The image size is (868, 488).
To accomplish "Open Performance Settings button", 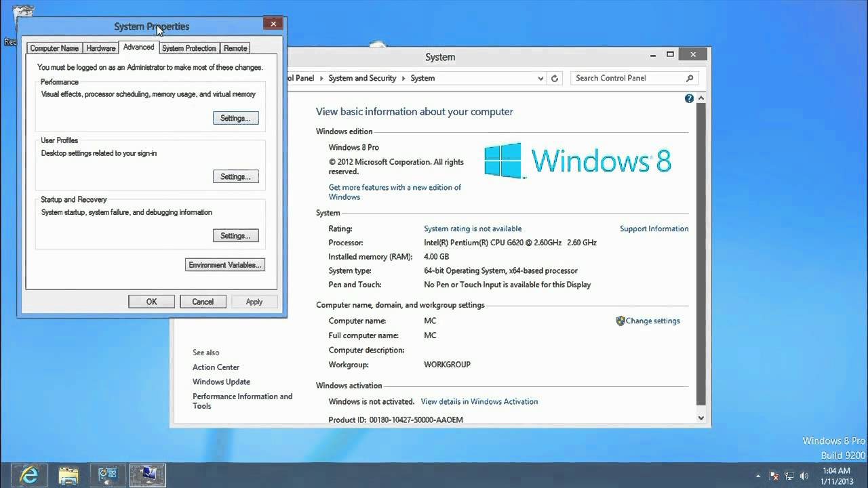I will pos(235,118).
